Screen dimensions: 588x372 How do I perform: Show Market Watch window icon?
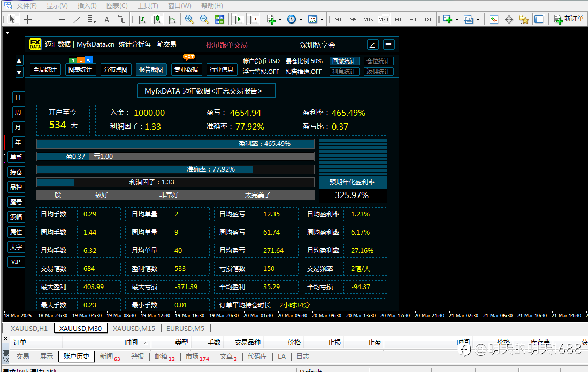tap(493, 19)
